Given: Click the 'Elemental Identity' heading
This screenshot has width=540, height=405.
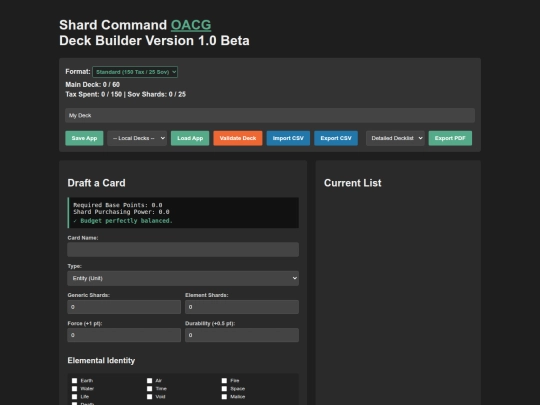Looking at the screenshot, I should click(x=101, y=361).
